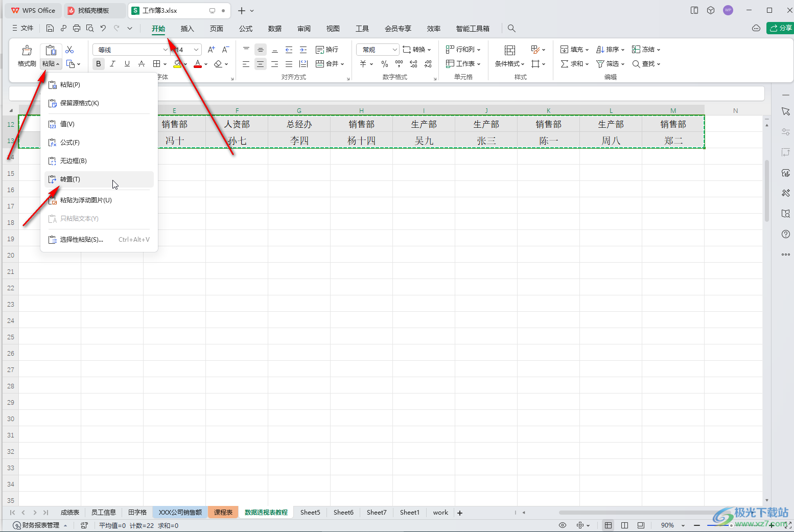Toggle Strikethrough formatting
This screenshot has width=794, height=532.
point(142,64)
